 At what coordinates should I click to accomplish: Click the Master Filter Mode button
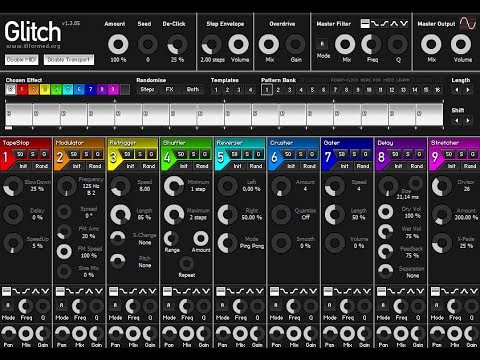click(x=322, y=44)
